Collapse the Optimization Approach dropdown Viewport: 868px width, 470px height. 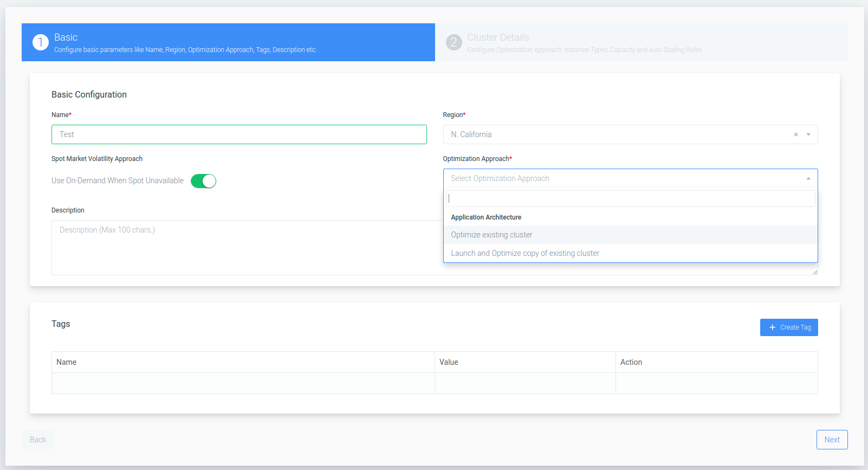click(808, 178)
